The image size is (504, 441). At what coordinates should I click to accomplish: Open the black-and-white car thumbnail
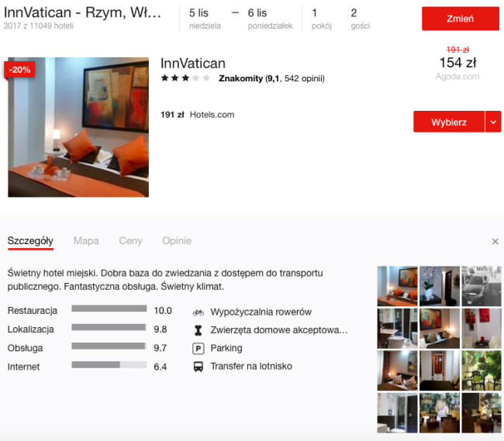[482, 286]
